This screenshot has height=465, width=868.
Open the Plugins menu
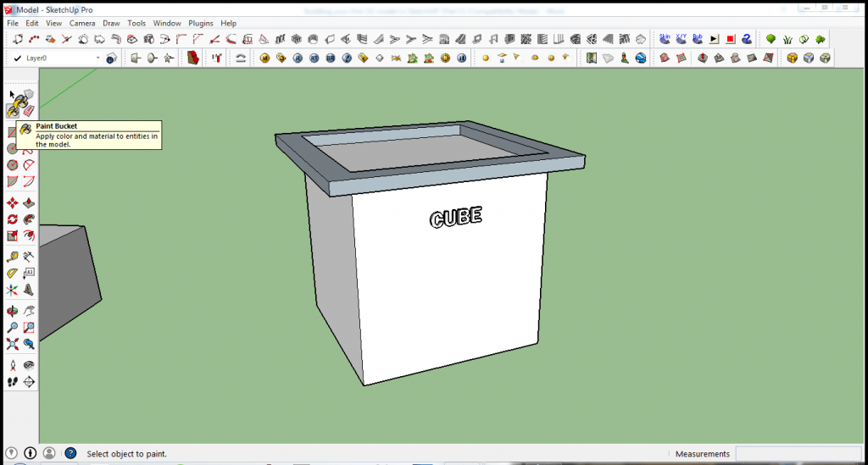click(x=200, y=23)
